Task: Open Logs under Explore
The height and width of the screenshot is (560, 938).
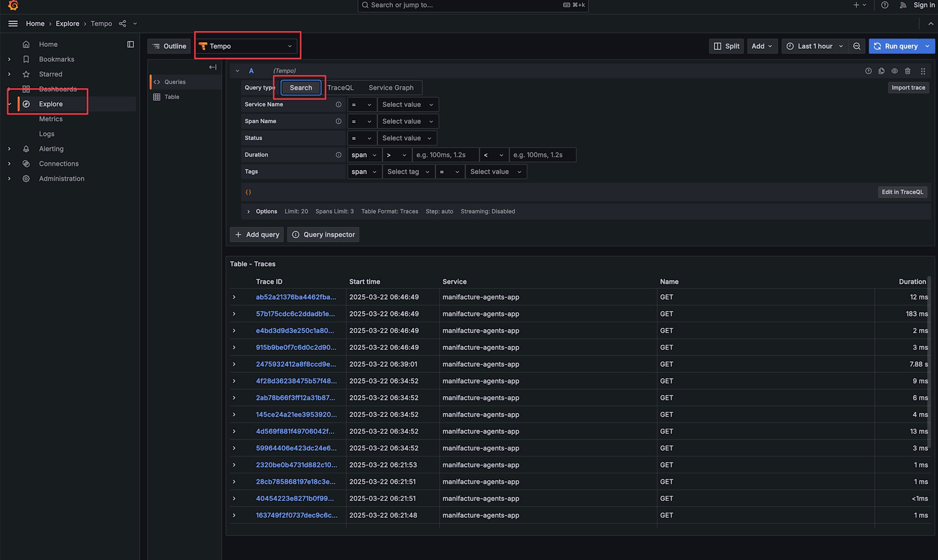Action: coord(46,134)
